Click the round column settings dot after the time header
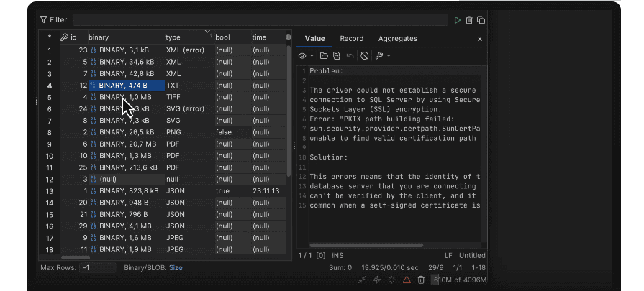The image size is (644, 291). [289, 37]
